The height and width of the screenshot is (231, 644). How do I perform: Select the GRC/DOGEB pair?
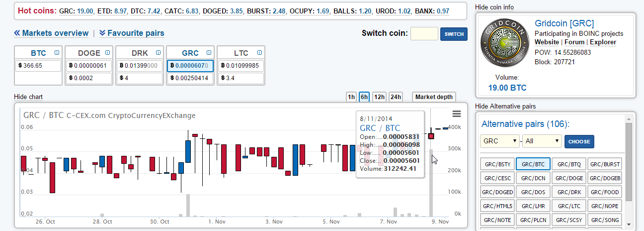605,178
